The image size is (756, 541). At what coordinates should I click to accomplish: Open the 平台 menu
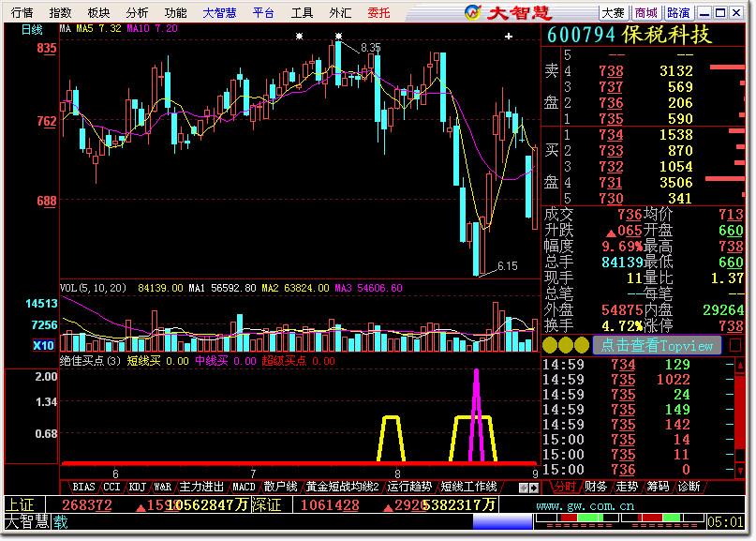tap(263, 12)
